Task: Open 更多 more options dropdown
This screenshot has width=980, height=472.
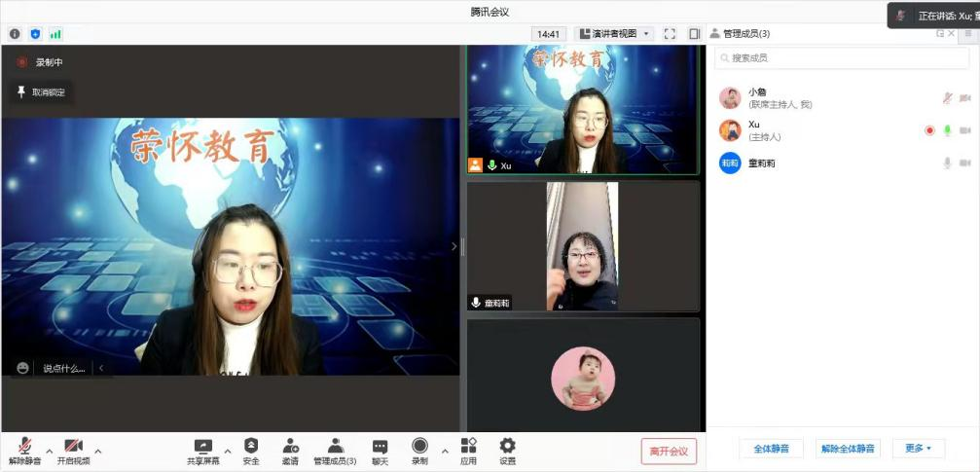Action: click(918, 449)
